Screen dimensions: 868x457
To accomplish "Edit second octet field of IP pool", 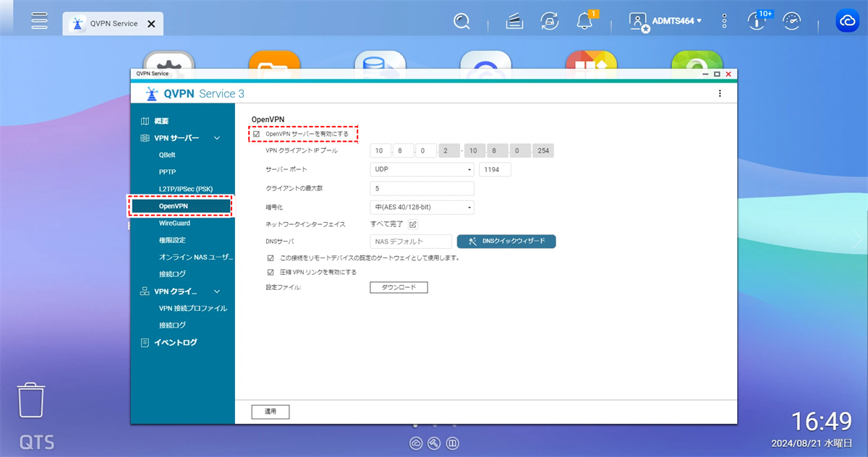I will pos(403,150).
